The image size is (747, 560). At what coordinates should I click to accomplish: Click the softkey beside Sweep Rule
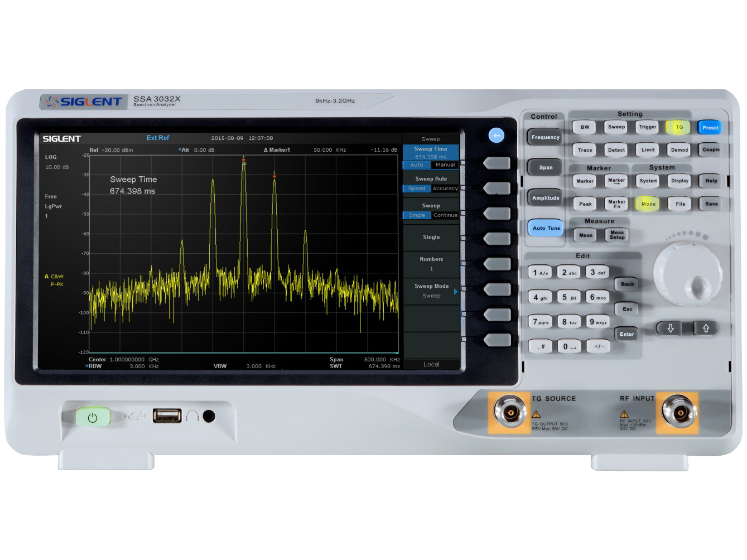tap(497, 188)
